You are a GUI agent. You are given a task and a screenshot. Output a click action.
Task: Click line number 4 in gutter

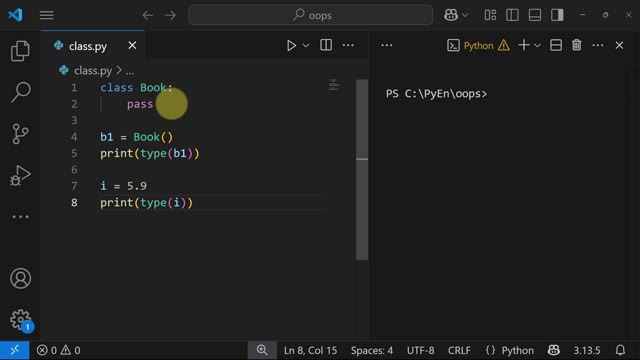coord(74,137)
